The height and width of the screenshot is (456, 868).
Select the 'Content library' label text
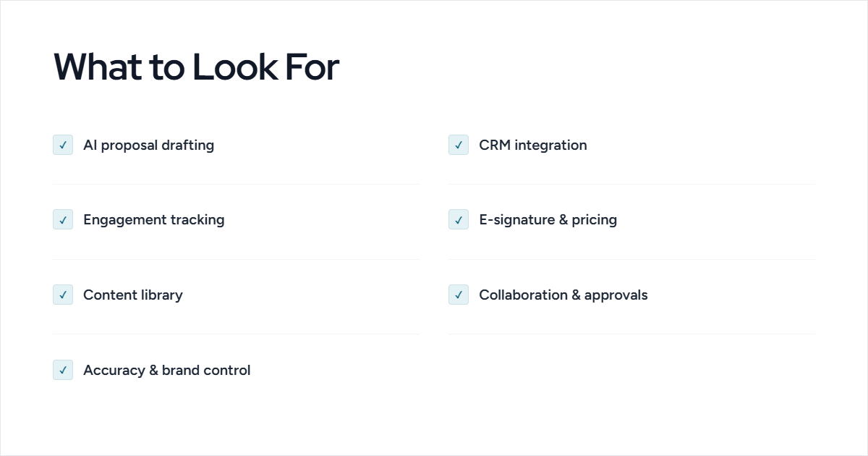tap(133, 295)
